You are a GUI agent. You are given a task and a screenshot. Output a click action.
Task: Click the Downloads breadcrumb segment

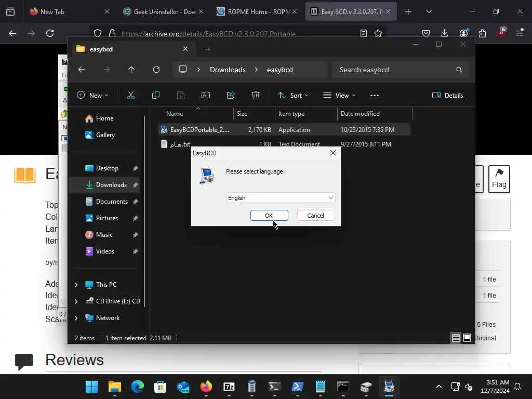pyautogui.click(x=228, y=70)
